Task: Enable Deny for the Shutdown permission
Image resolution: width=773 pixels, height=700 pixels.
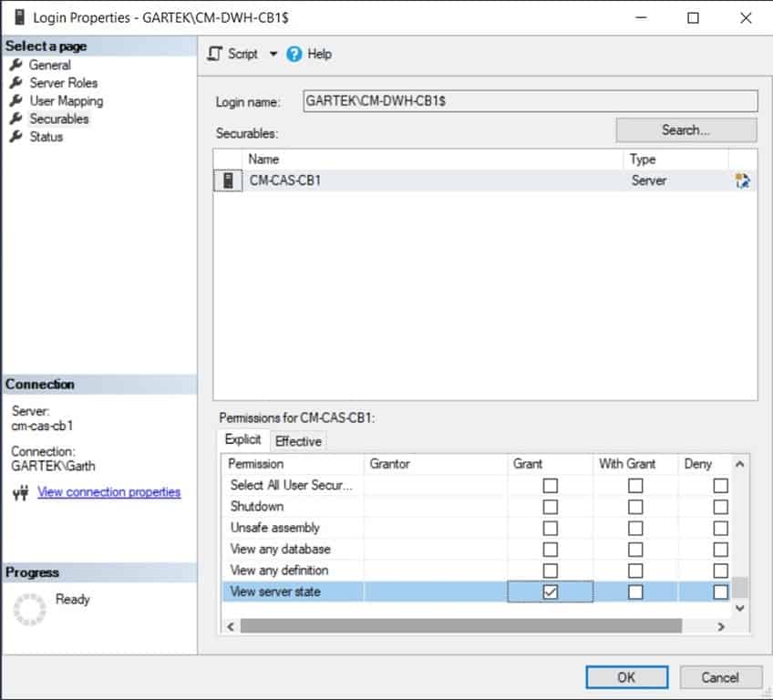Action: (x=719, y=507)
